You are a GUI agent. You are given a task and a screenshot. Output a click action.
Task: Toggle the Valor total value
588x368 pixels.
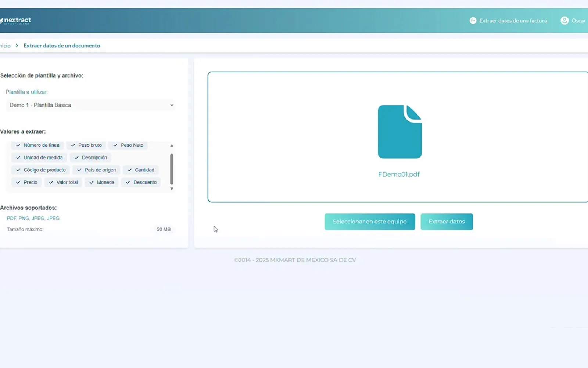[63, 182]
